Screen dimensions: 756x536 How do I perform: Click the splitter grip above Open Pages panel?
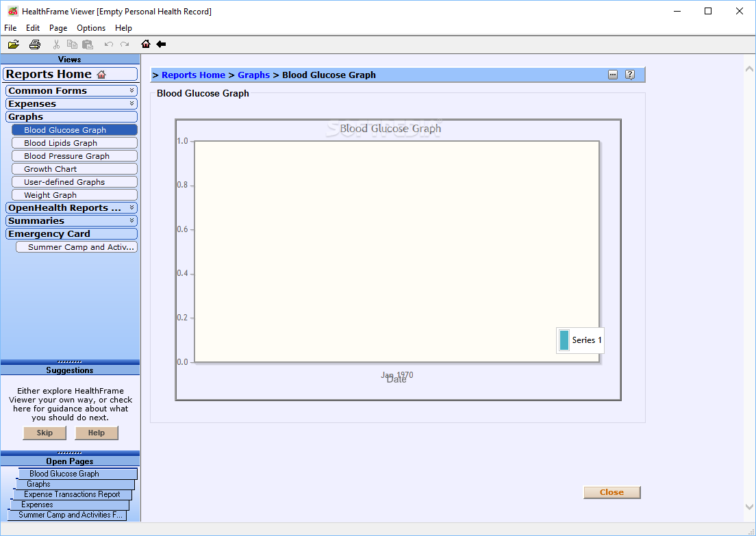[x=70, y=452]
